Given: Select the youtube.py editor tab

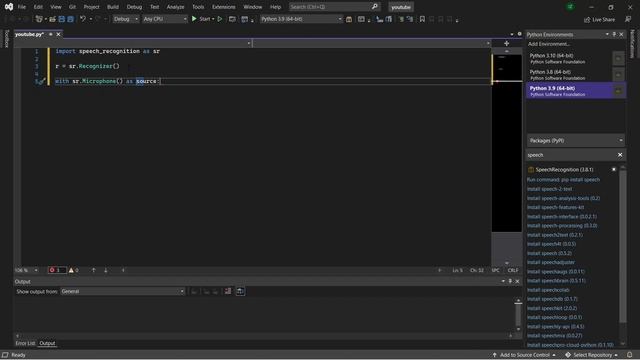Looking at the screenshot, I should tap(29, 34).
